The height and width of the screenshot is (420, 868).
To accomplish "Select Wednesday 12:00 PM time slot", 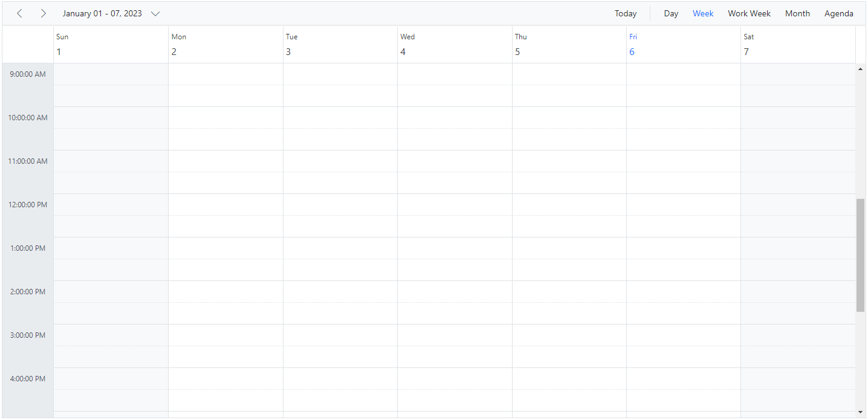I will 455,204.
